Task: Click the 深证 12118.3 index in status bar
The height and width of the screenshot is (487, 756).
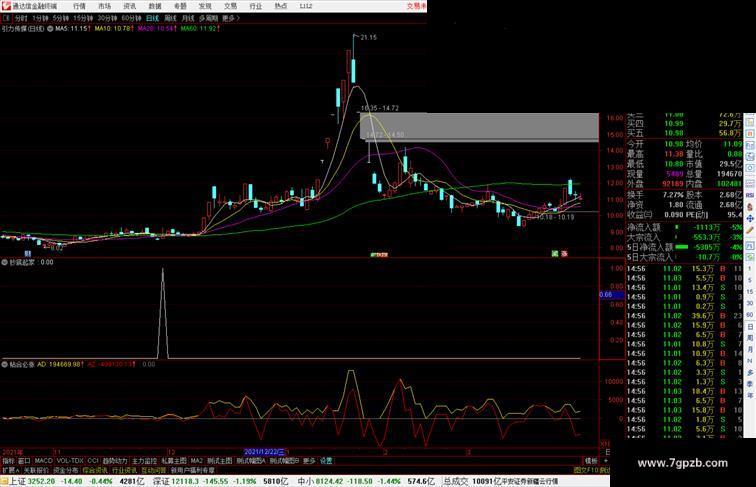Action: [174, 481]
